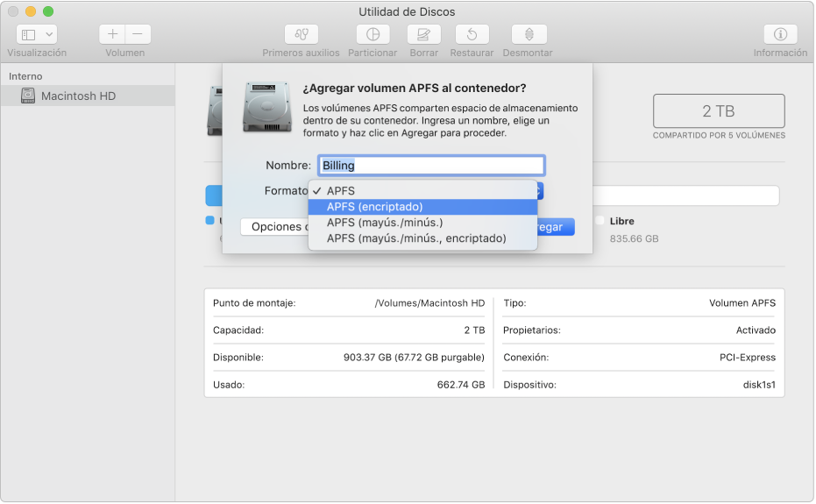Click the Desmontar unmount icon
The width and height of the screenshot is (816, 504).
click(x=529, y=34)
